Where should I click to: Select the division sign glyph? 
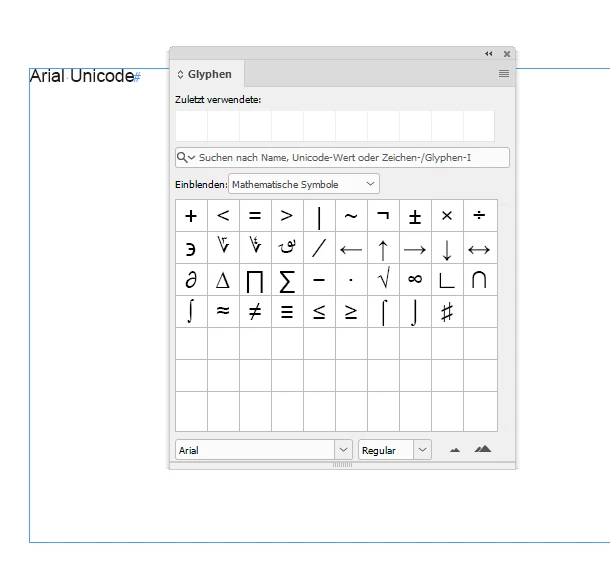click(480, 216)
